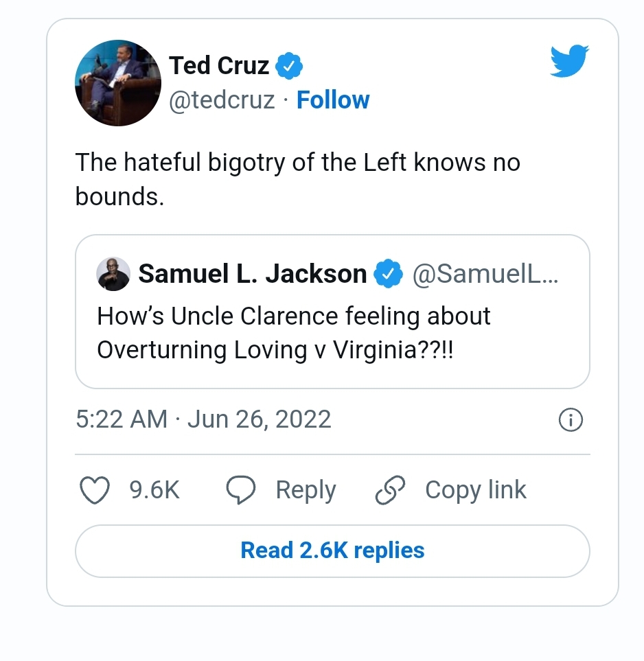Click the verified badge beside Samuel L. Jackson

[388, 275]
